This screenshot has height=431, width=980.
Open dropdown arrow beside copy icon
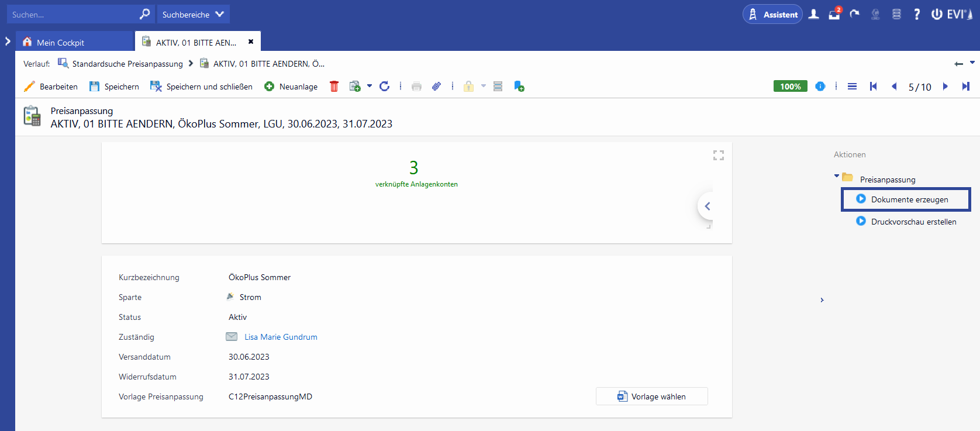(x=370, y=87)
